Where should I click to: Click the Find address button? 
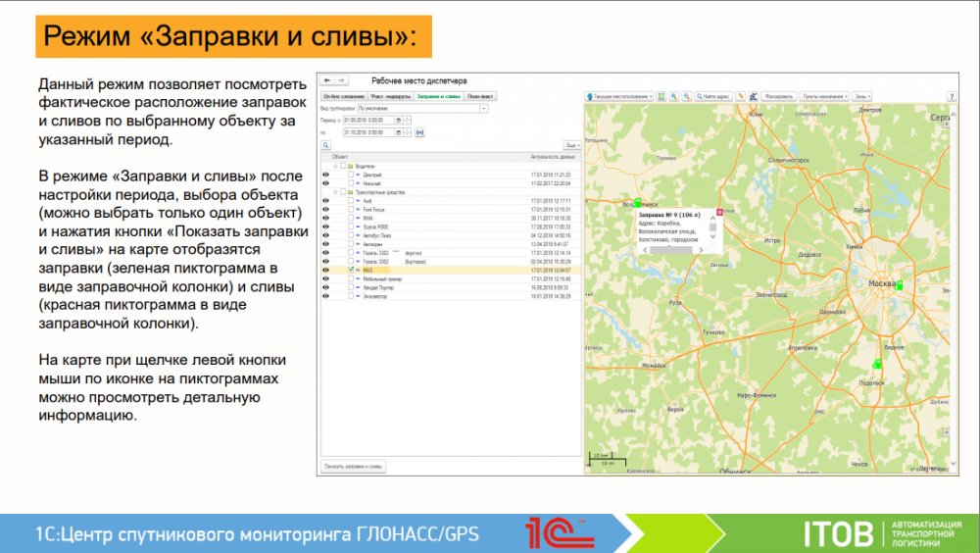tap(713, 97)
